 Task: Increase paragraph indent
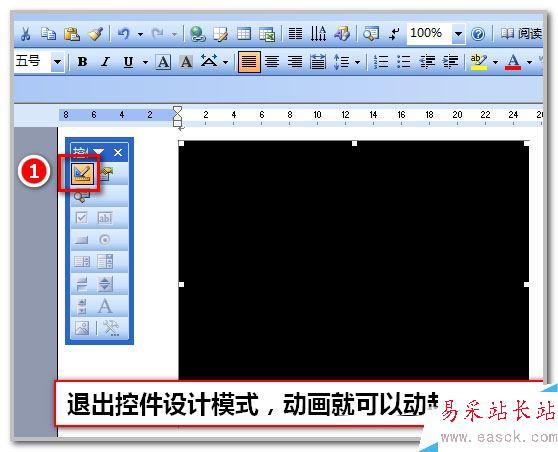tap(450, 62)
